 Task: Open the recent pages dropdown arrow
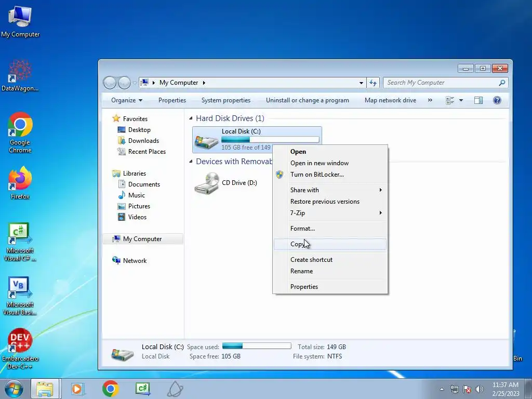pyautogui.click(x=135, y=83)
